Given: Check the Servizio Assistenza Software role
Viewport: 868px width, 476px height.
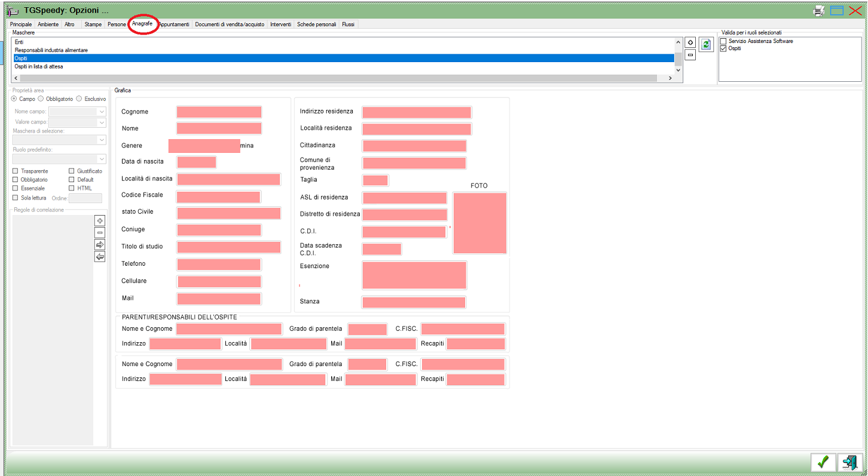Looking at the screenshot, I should pos(724,41).
